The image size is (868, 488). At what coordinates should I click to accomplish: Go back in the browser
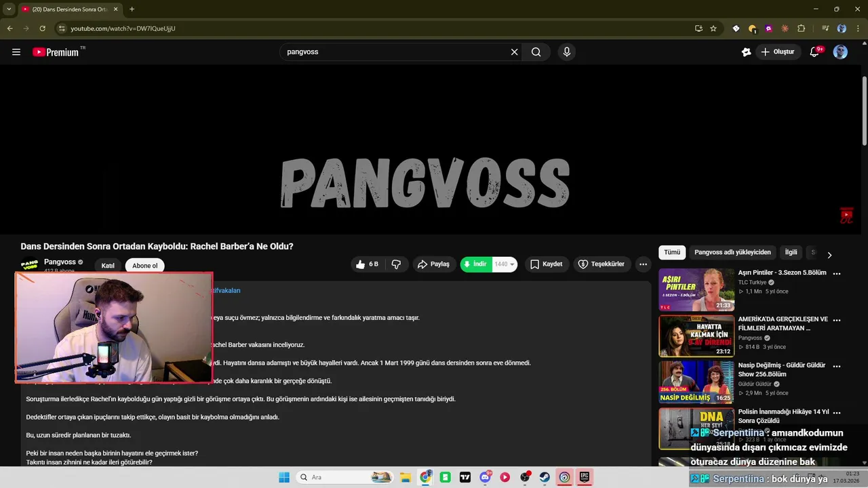pos(9,28)
